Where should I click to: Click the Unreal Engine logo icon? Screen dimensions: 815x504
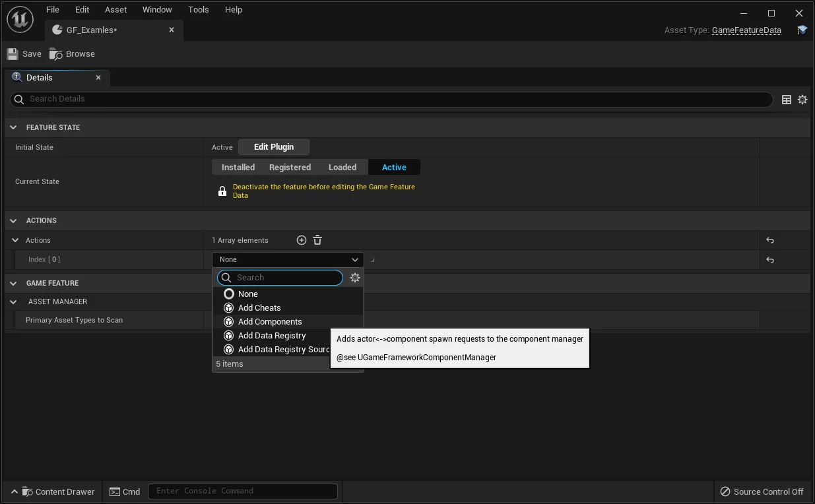(x=20, y=20)
